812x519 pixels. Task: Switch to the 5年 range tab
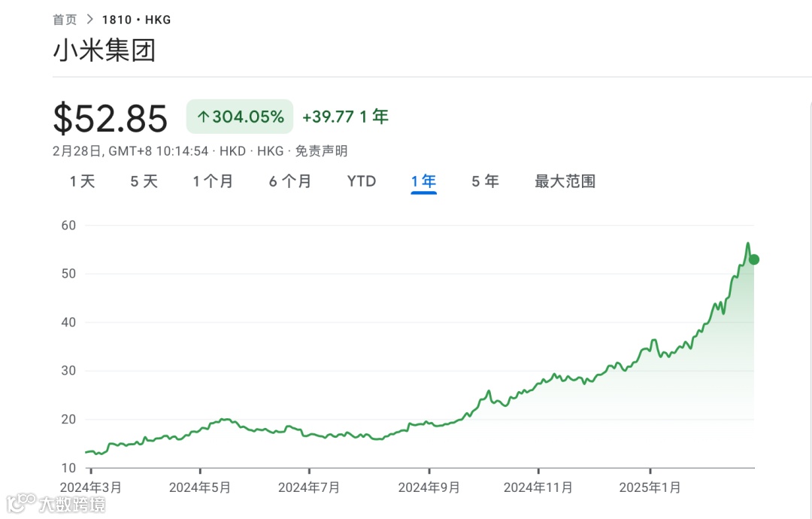tap(485, 181)
